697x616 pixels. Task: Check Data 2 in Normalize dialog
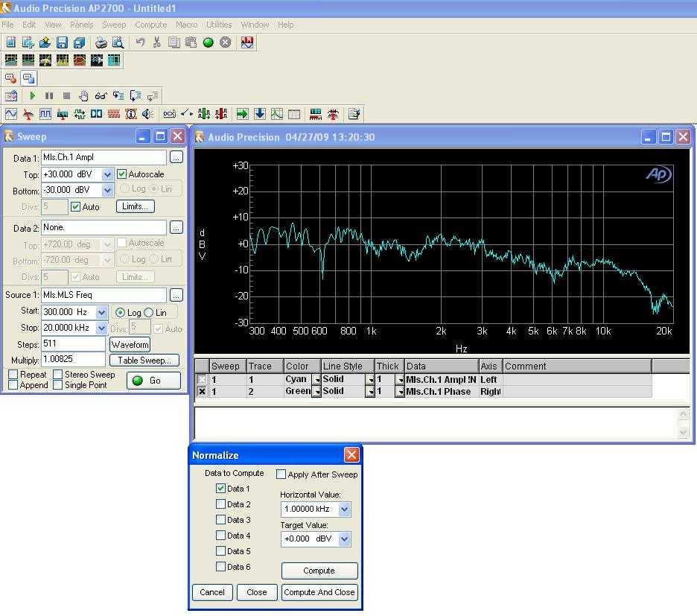coord(220,504)
